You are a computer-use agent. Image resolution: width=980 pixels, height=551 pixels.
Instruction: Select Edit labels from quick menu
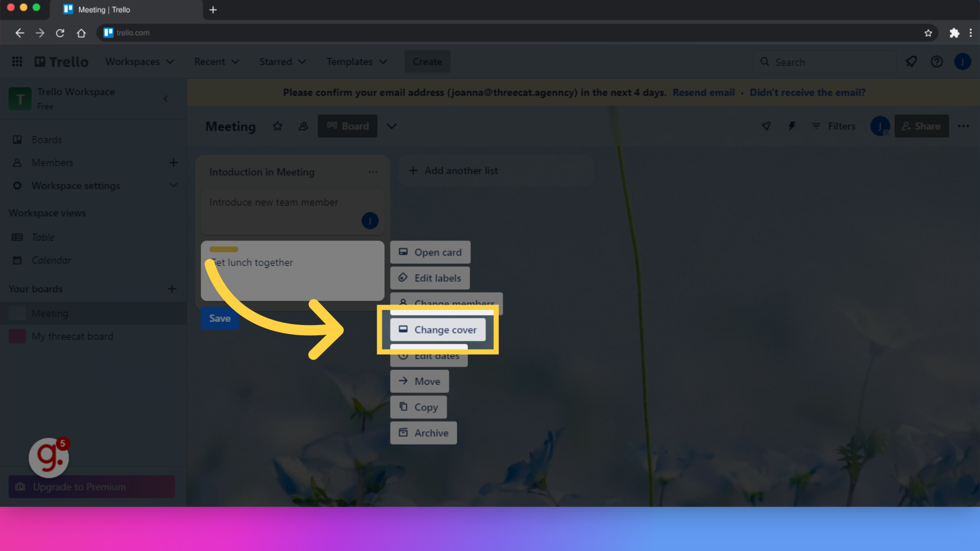pyautogui.click(x=430, y=278)
